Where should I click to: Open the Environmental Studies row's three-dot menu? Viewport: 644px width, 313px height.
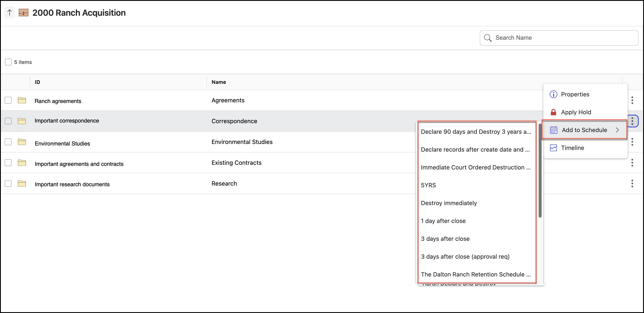632,142
